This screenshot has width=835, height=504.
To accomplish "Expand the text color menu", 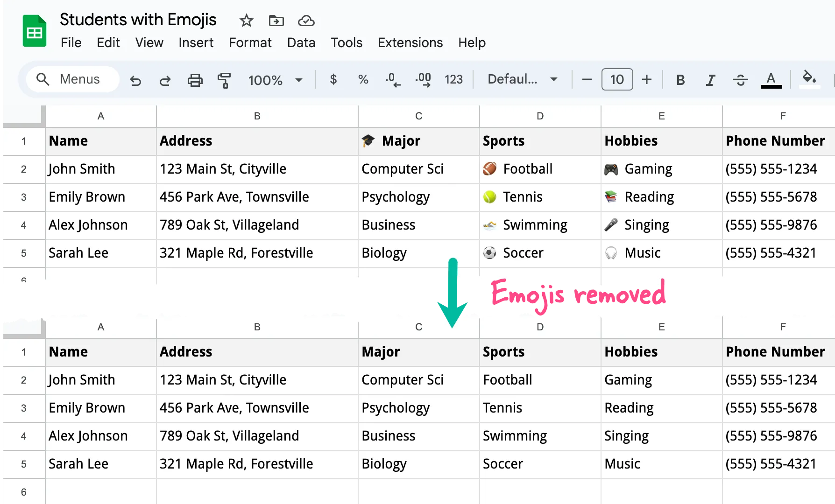I will [x=771, y=79].
